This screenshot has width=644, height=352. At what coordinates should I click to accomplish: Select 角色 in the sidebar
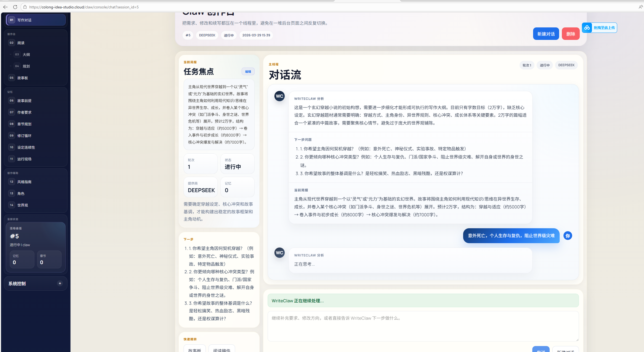(x=21, y=194)
